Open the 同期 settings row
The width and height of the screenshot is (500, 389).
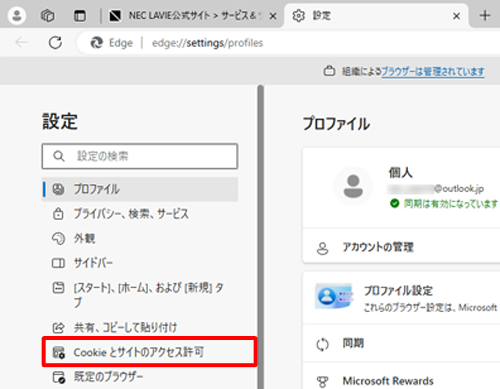click(401, 343)
